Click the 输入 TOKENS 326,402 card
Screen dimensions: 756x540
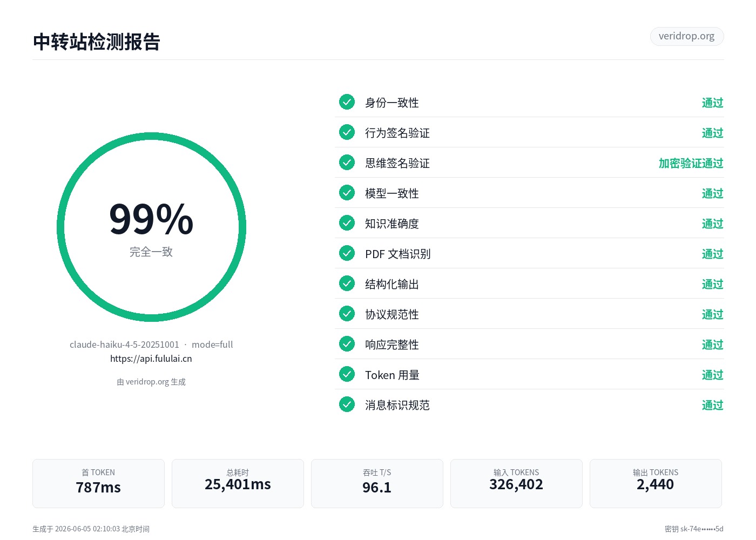tap(516, 483)
